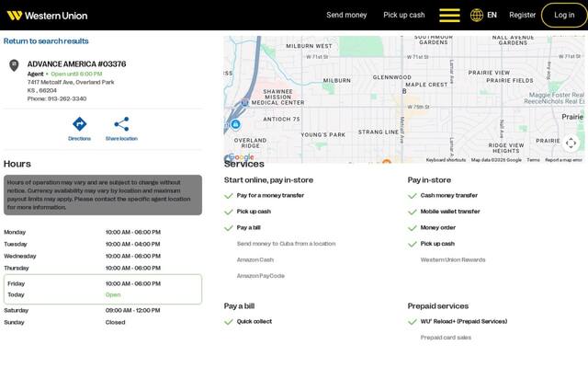Click the Start online, pay in-store heading
Viewport: 588px width, 368px height.
coord(268,180)
